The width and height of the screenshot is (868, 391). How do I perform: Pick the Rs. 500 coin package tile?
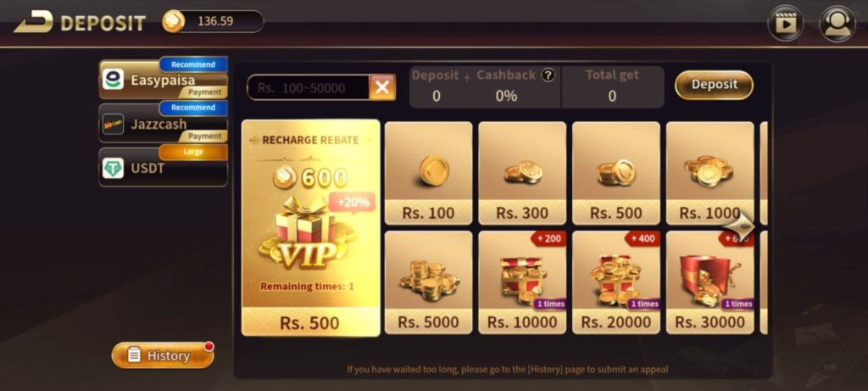tap(616, 173)
